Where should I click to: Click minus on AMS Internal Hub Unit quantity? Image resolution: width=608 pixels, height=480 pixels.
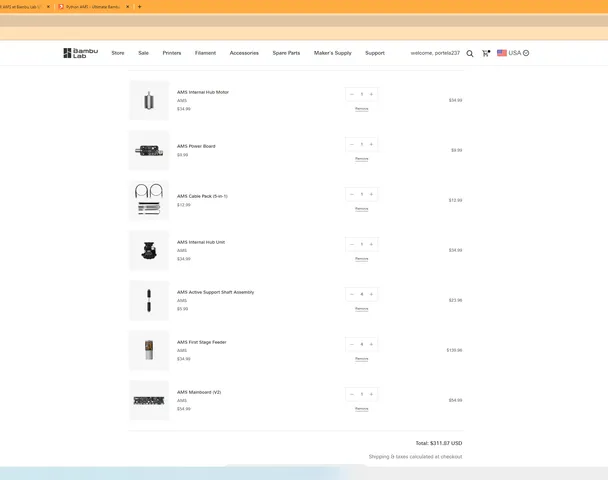(352, 244)
